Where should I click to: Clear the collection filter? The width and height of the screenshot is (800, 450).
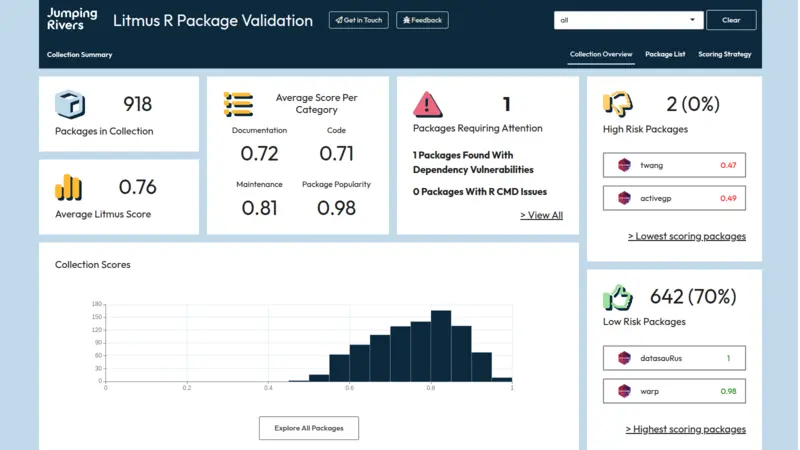point(731,20)
